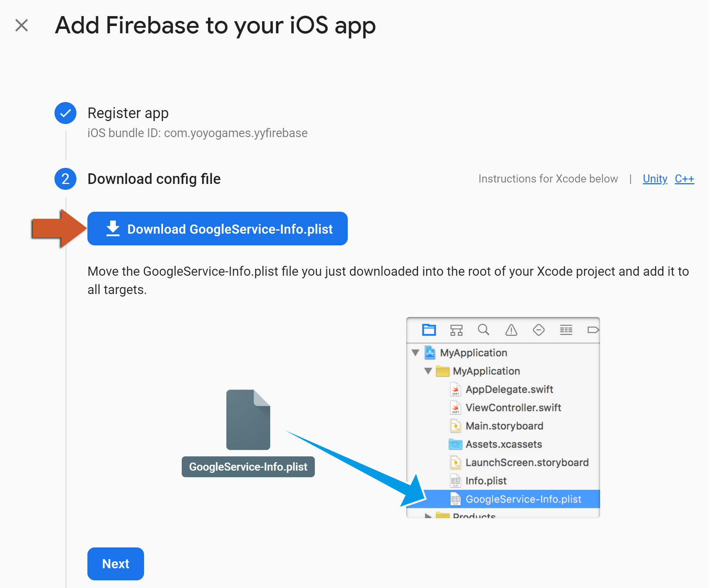This screenshot has width=709, height=588.
Task: Select the Xcode test navigator diamond icon
Action: point(539,330)
